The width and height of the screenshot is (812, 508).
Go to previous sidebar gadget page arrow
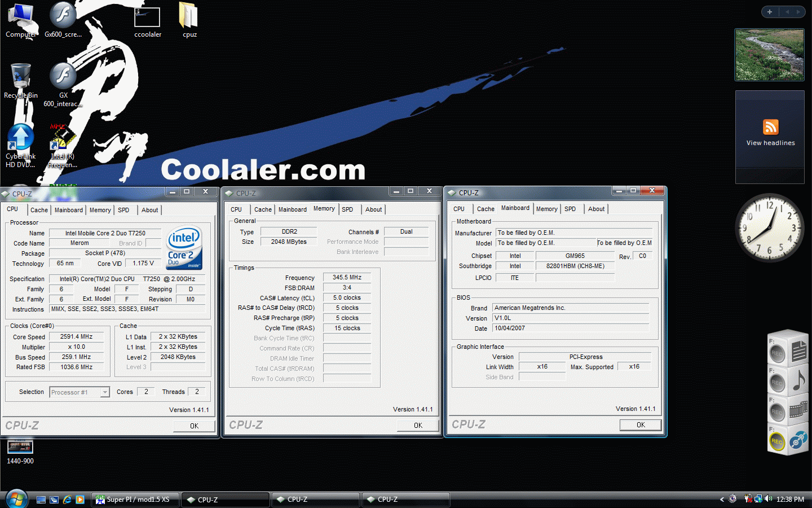pyautogui.click(x=787, y=12)
